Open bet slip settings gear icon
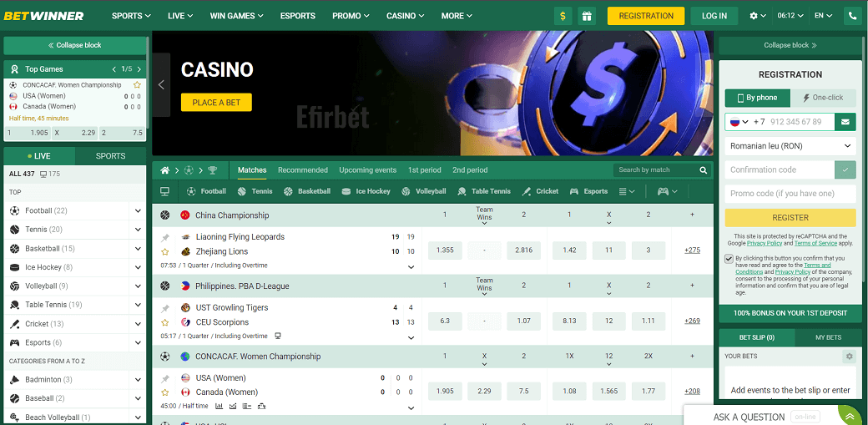Viewport: 868px width, 425px height. point(849,357)
